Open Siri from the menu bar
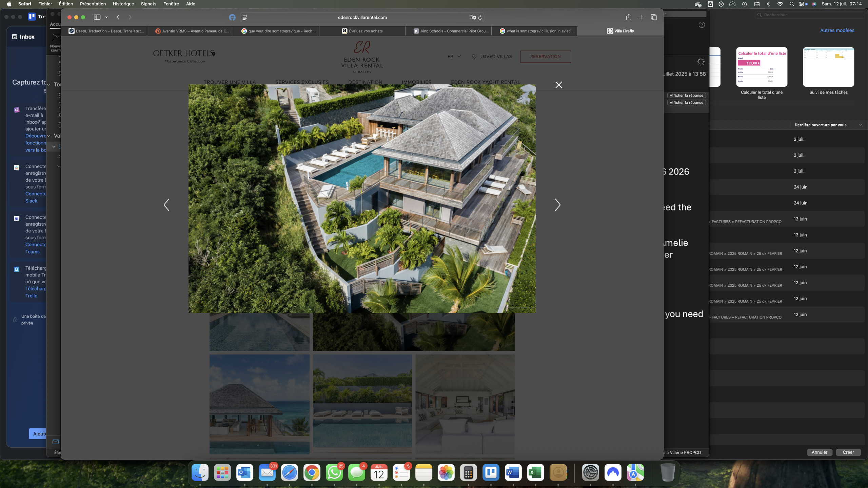 [814, 4]
